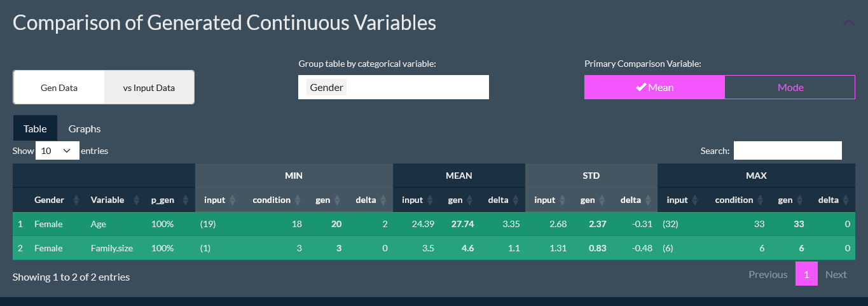Switch to vs Input Data view
868x306 pixels.
[x=149, y=88]
